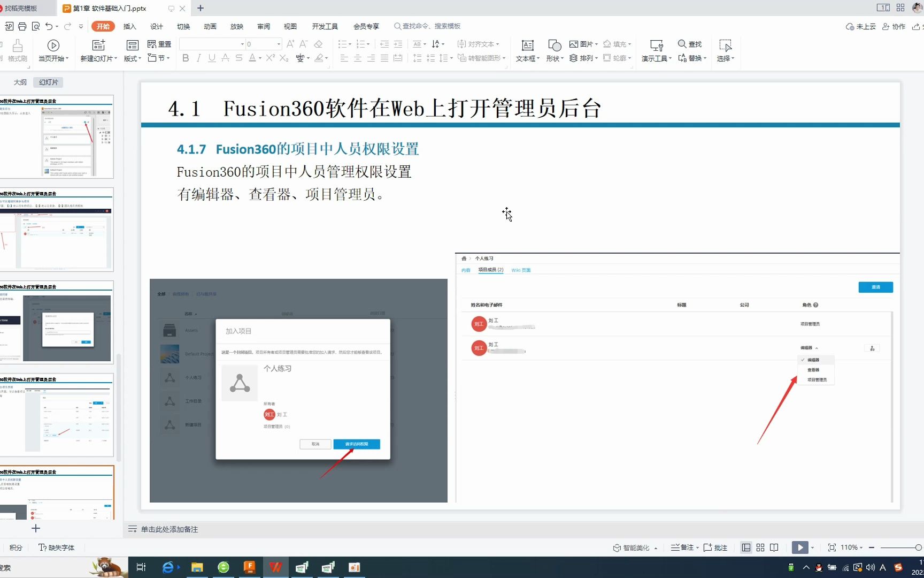Screen dimensions: 924x578
Task: Increase font size icon
Action: click(290, 44)
